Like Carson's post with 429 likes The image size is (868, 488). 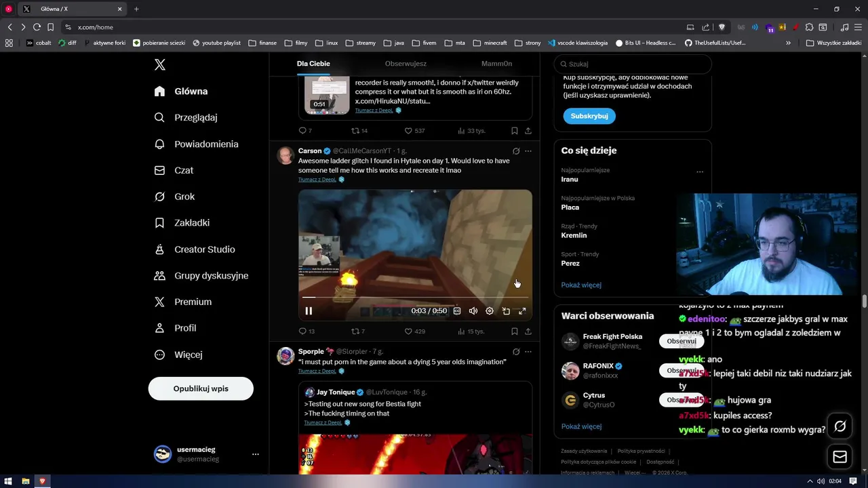414,331
